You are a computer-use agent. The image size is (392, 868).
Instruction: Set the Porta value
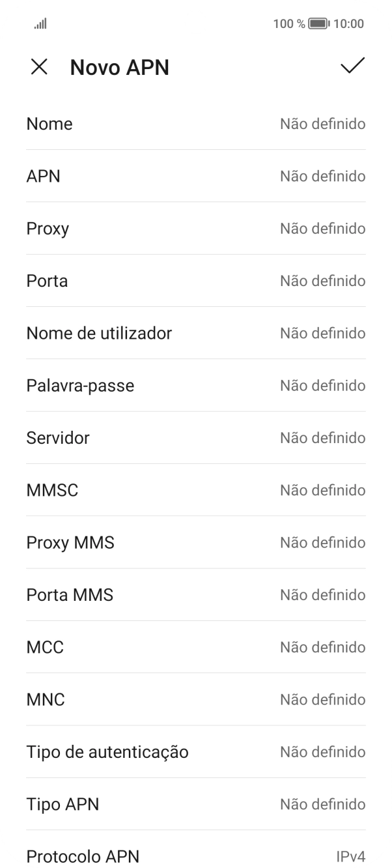click(196, 280)
